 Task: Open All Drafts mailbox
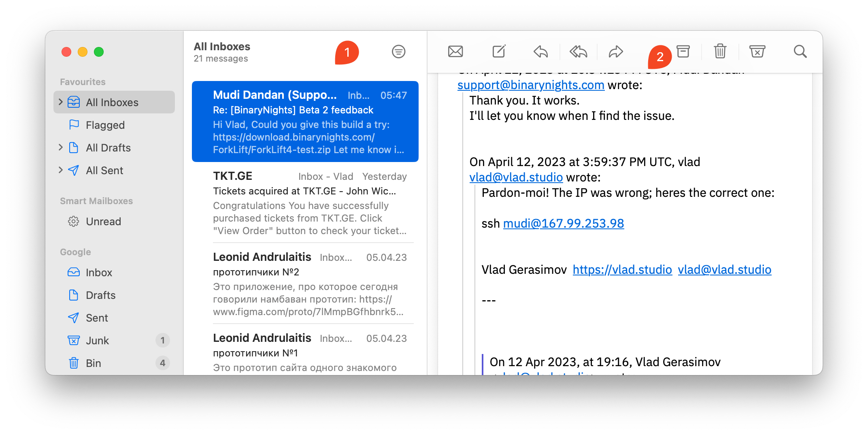tap(114, 147)
